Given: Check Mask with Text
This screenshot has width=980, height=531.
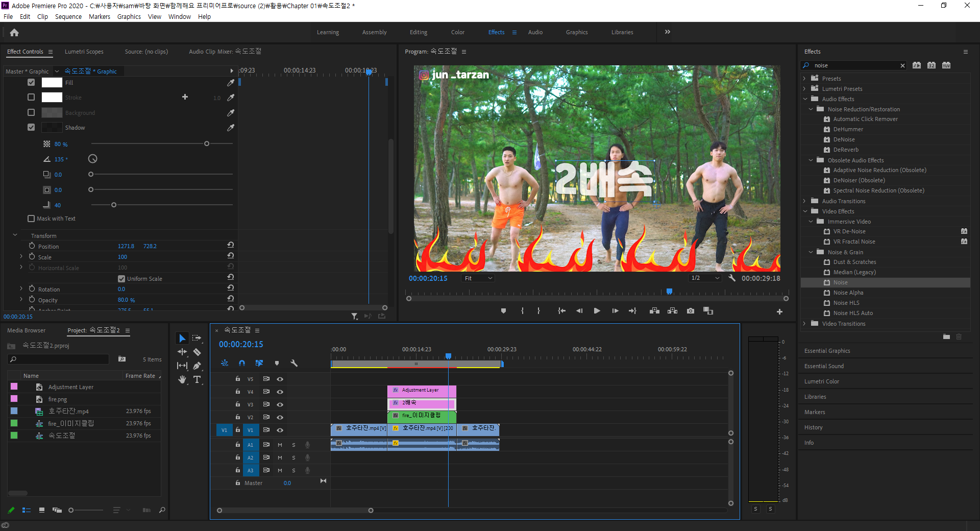Looking at the screenshot, I should click(31, 219).
